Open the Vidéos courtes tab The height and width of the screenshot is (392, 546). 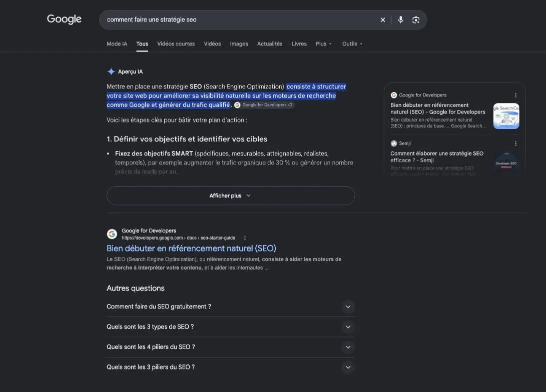[x=176, y=44]
